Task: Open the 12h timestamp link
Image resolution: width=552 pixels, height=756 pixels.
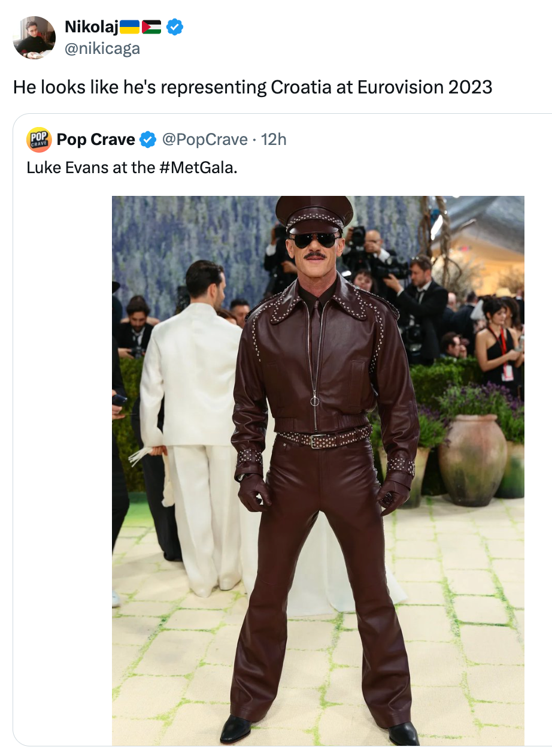Action: [274, 140]
